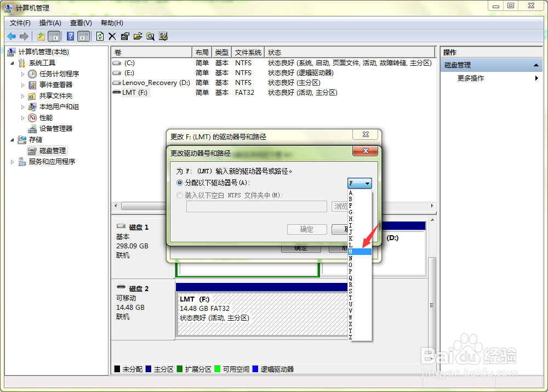The image size is (548, 392).
Task: Click the 确定 button in dialog
Action: click(x=307, y=229)
